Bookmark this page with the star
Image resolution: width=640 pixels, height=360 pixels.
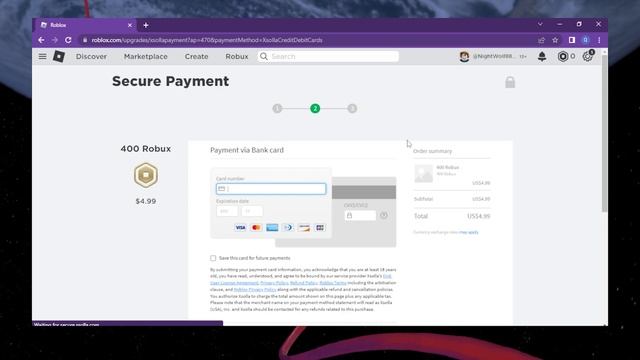[x=555, y=40]
